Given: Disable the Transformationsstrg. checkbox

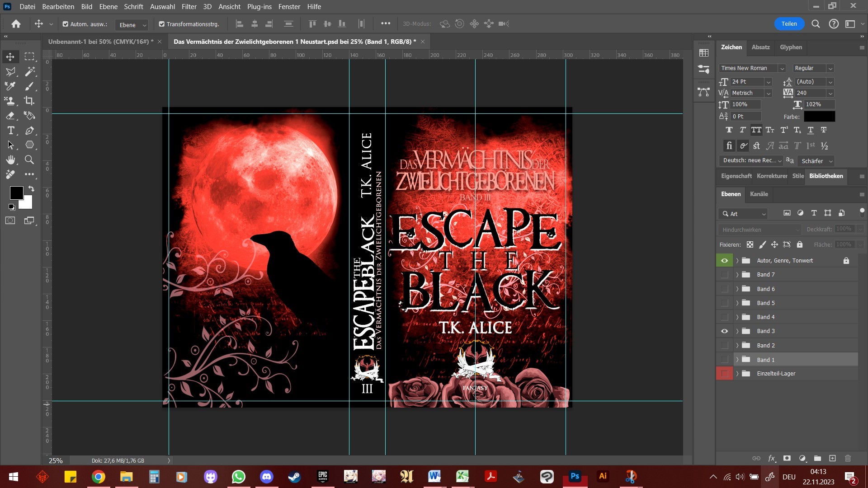Looking at the screenshot, I should (x=161, y=24).
